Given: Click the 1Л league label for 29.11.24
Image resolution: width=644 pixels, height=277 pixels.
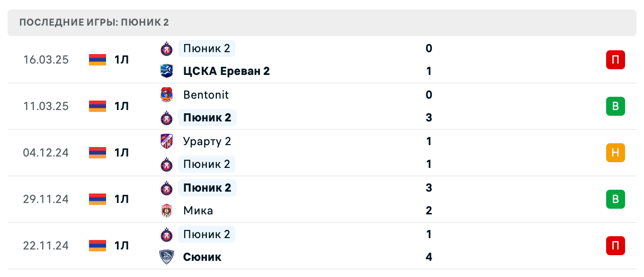Looking at the screenshot, I should point(121,199).
